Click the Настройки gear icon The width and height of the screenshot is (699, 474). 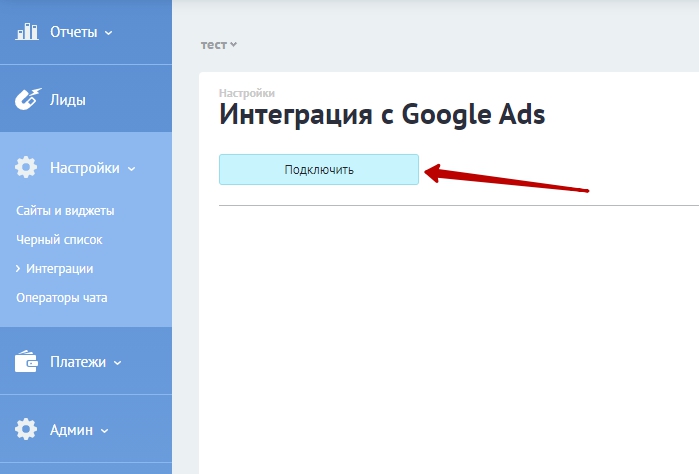[26, 167]
